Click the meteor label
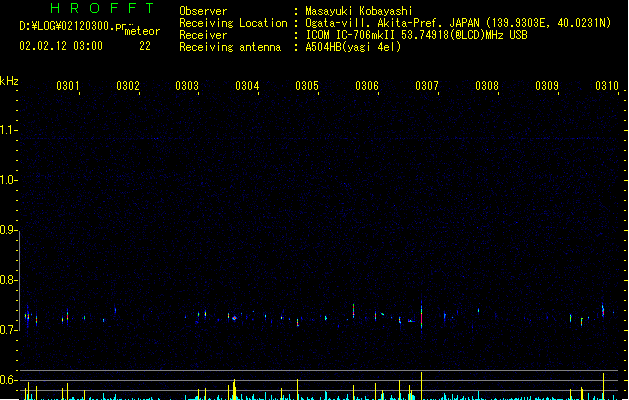This screenshot has width=629, height=400. coord(142,31)
